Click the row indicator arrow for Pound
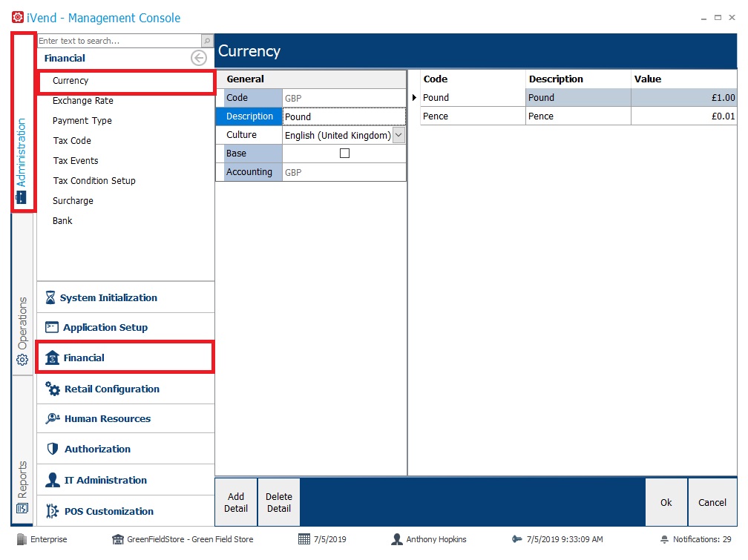 click(x=414, y=97)
